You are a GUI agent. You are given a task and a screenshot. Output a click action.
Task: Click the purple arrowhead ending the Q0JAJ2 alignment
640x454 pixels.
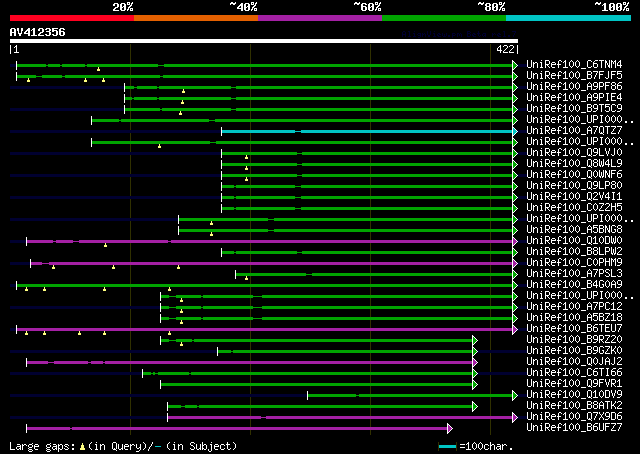pyautogui.click(x=475, y=363)
